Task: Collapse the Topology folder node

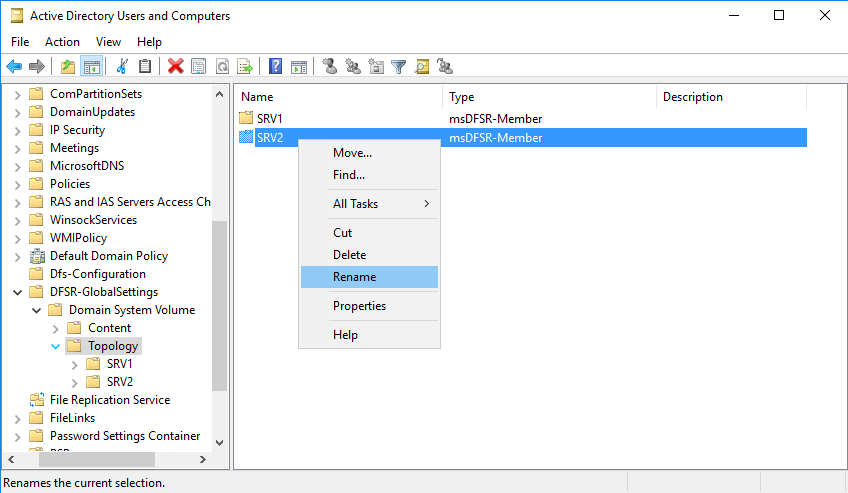Action: (55, 346)
